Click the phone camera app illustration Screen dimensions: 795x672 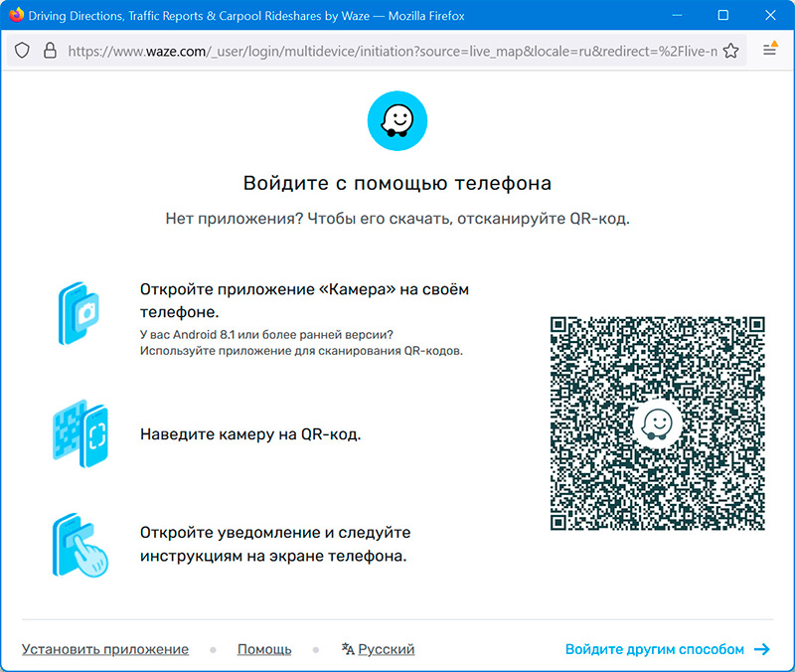(x=79, y=312)
